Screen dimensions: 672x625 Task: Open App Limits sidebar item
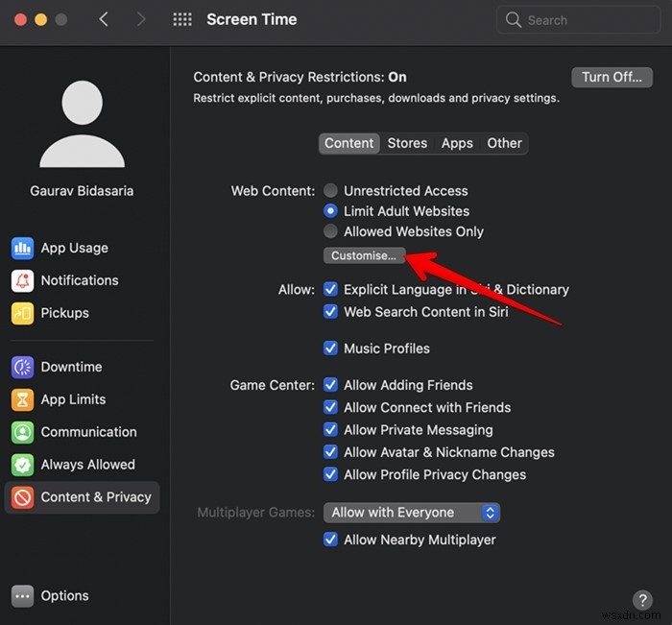pyautogui.click(x=82, y=400)
